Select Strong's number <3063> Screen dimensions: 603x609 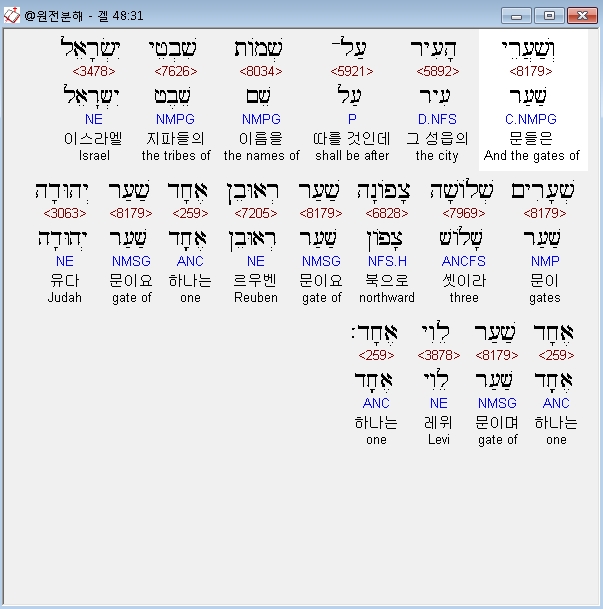click(65, 213)
